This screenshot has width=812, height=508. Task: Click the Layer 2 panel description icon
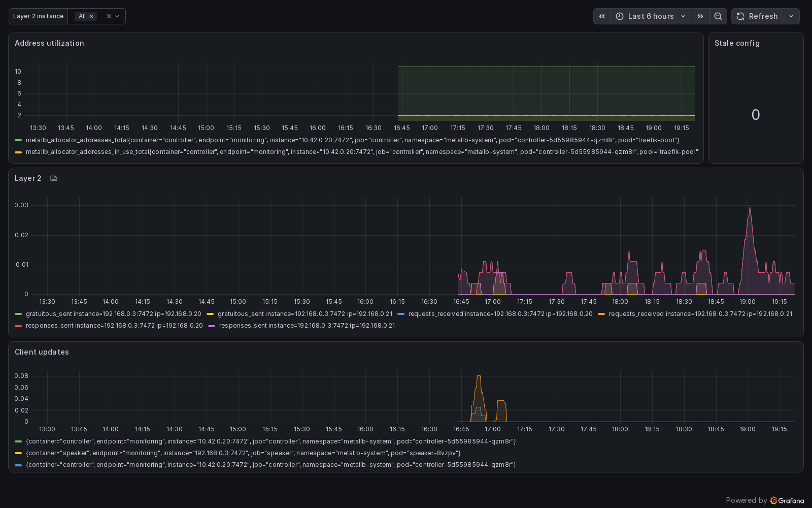pyautogui.click(x=54, y=178)
